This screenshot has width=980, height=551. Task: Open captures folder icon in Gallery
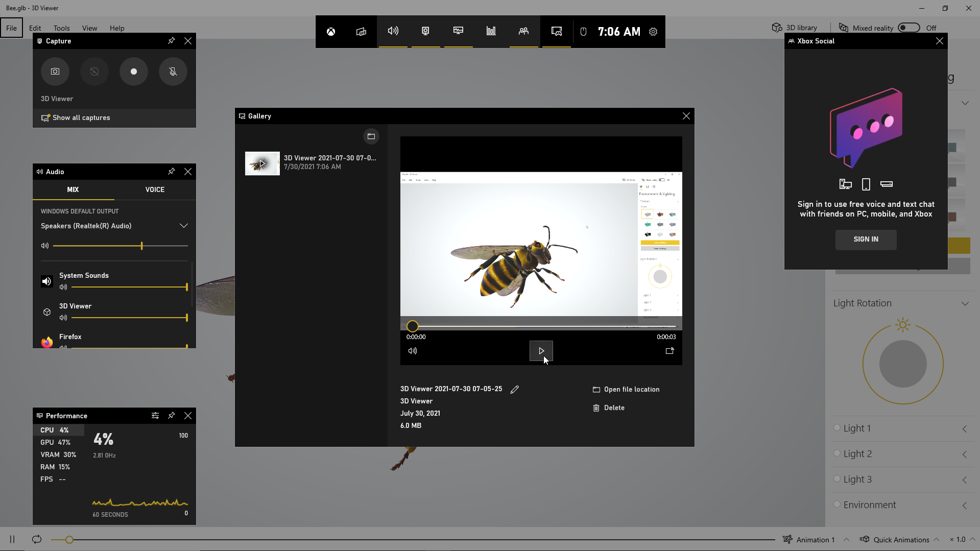pos(371,136)
